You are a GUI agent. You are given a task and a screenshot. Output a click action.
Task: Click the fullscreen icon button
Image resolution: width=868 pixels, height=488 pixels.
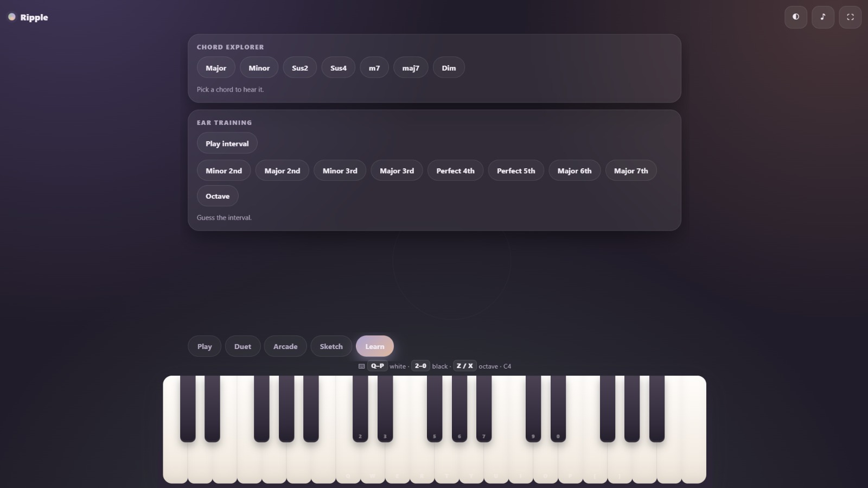(850, 17)
